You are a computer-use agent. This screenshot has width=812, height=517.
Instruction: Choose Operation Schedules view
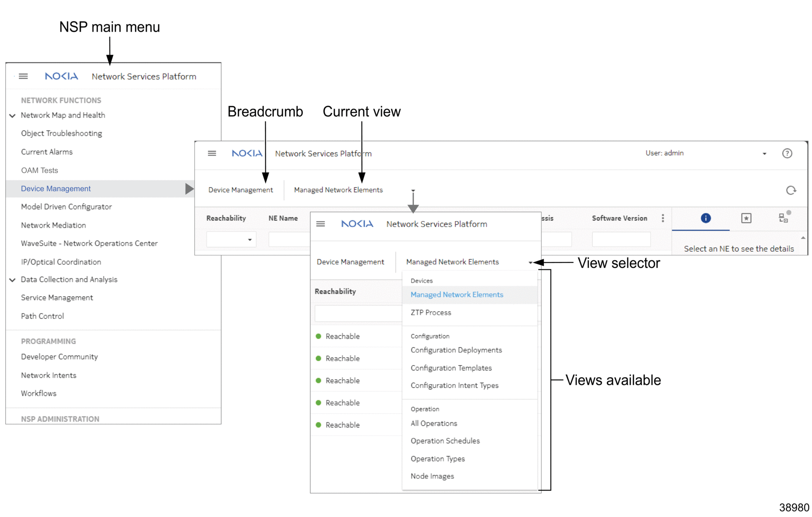[x=445, y=441]
